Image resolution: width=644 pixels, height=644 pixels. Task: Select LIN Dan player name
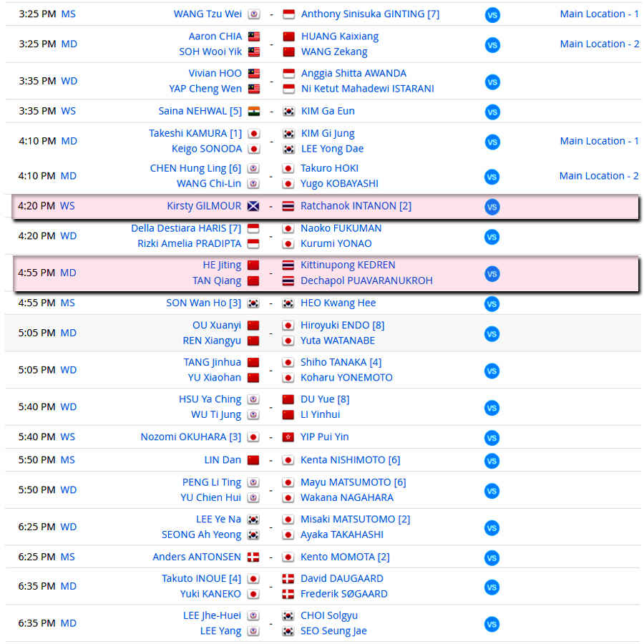(223, 459)
